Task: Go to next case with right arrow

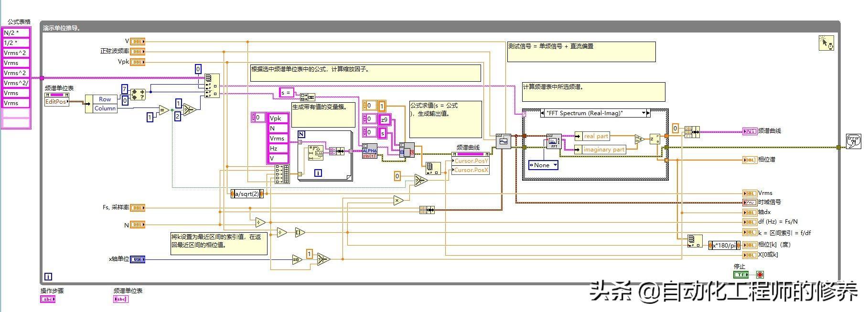Action: click(x=648, y=113)
